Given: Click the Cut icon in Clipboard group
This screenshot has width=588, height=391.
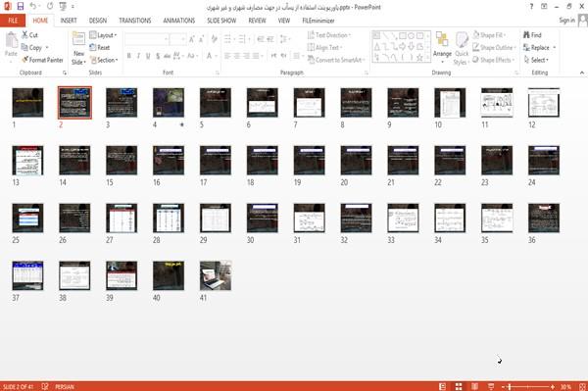Looking at the screenshot, I should pos(24,35).
